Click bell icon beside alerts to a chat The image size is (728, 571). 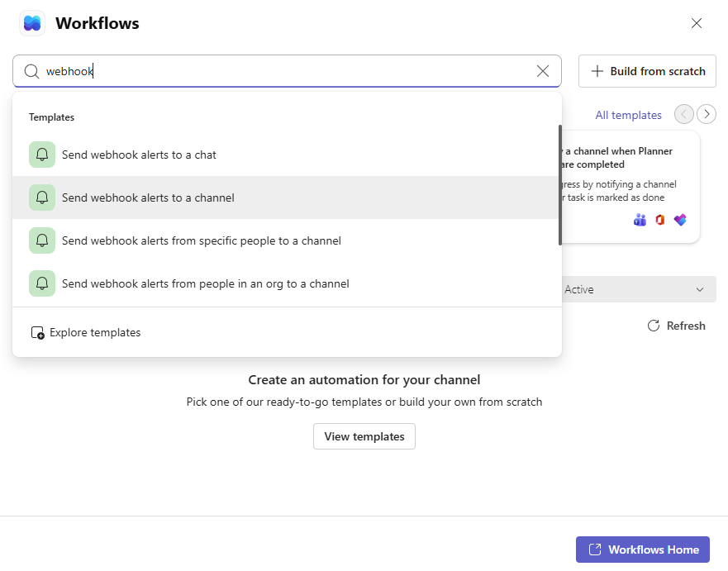(42, 155)
